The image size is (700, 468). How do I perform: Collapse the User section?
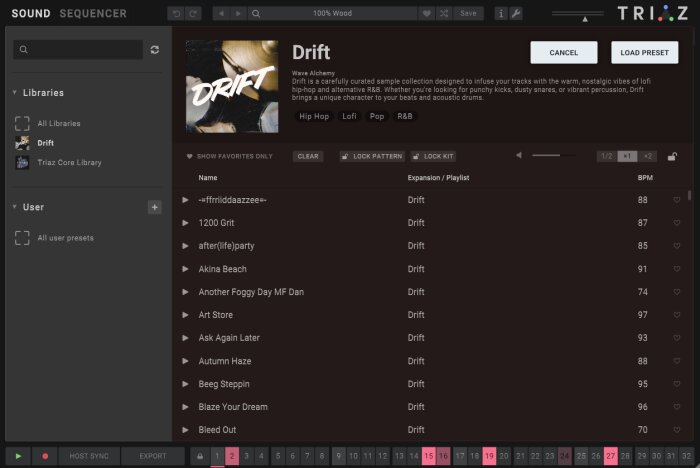point(15,207)
